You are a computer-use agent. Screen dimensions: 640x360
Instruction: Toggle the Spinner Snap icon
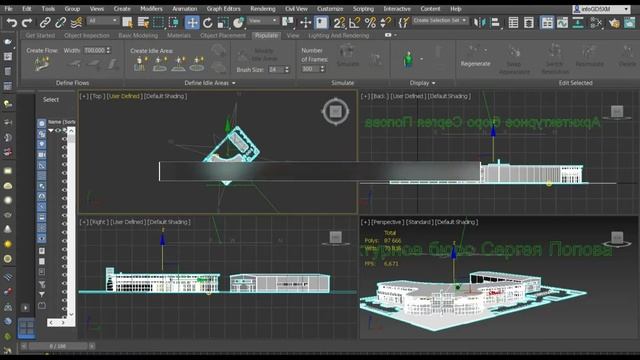coord(386,22)
